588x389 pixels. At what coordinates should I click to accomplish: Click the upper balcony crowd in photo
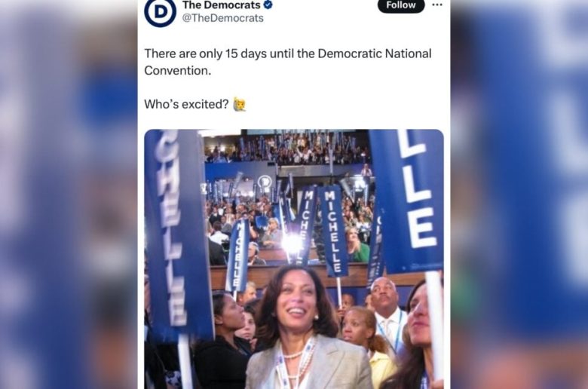pyautogui.click(x=287, y=149)
